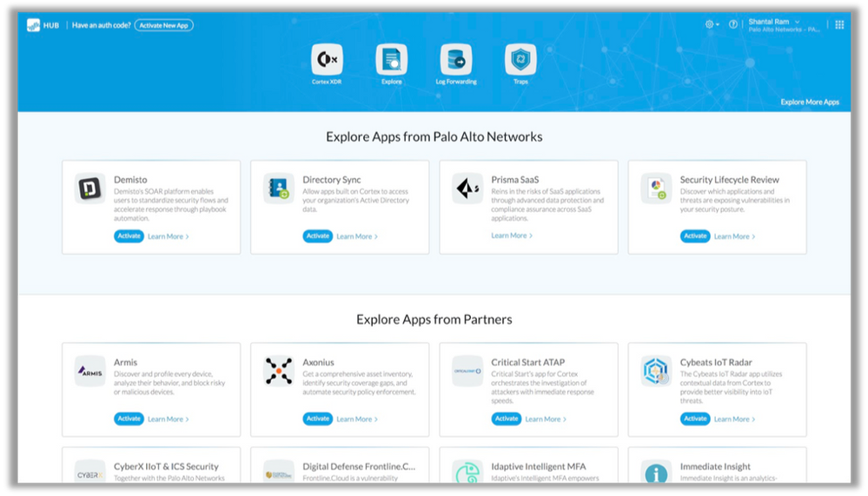Click Explore Apps from Palo Alto Networks heading
This screenshot has width=868, height=496.
tap(434, 136)
